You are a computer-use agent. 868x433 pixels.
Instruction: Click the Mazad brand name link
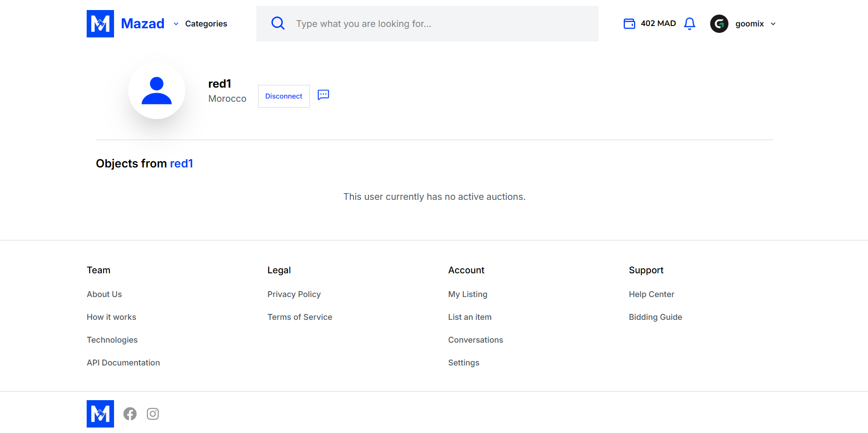click(x=143, y=24)
